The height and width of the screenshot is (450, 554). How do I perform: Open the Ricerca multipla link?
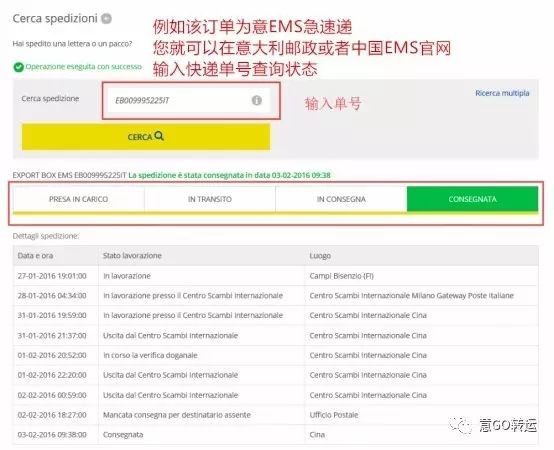[502, 93]
